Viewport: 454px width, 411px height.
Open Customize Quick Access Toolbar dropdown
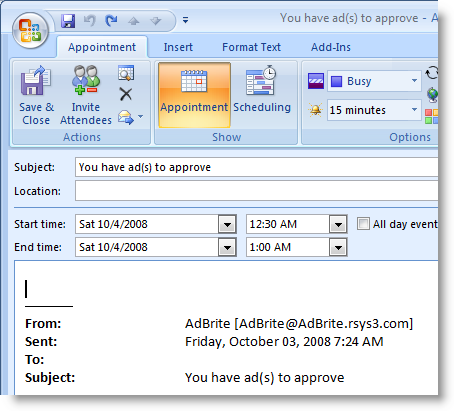coord(186,20)
